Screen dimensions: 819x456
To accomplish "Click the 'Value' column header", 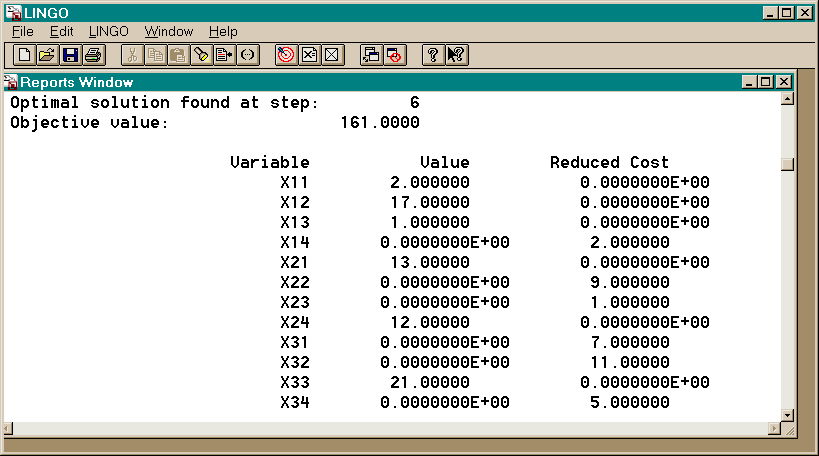I will 444,162.
